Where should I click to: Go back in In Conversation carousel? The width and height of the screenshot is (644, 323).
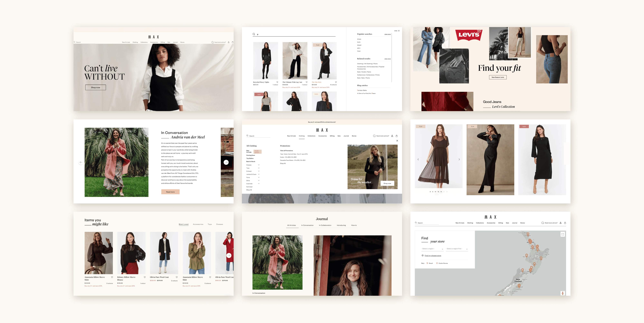click(x=81, y=162)
